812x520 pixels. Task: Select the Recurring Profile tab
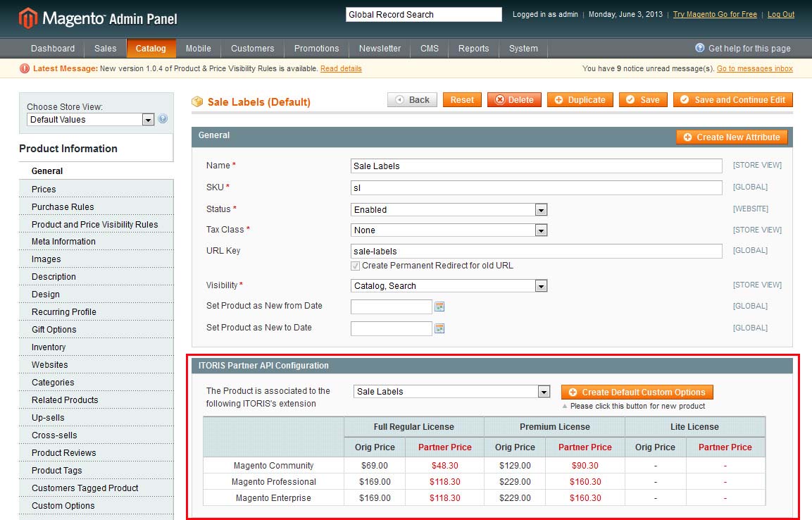pyautogui.click(x=96, y=312)
